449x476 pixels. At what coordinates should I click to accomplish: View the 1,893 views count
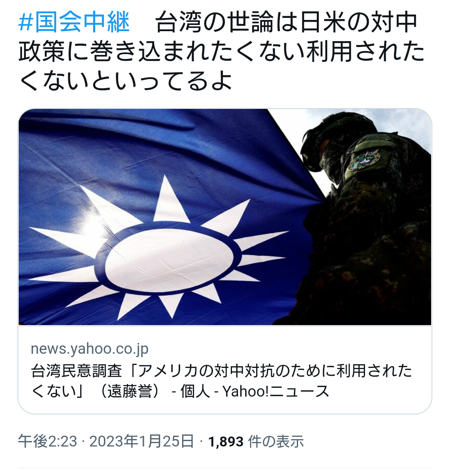point(226,441)
